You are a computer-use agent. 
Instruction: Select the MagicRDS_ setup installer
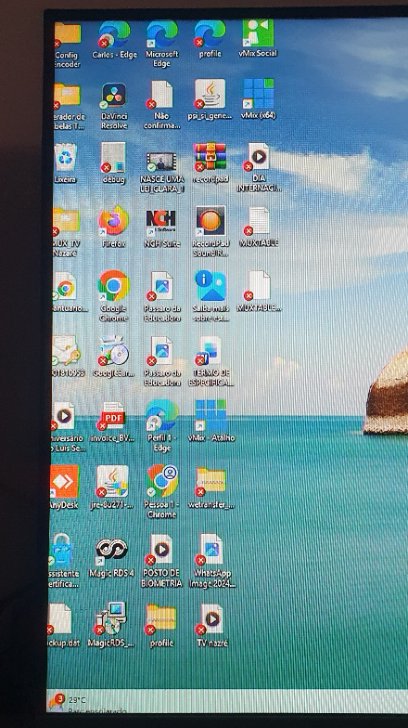[110, 625]
